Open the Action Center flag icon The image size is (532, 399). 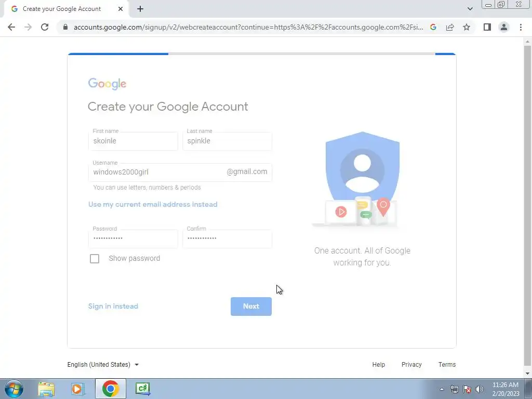(x=467, y=389)
